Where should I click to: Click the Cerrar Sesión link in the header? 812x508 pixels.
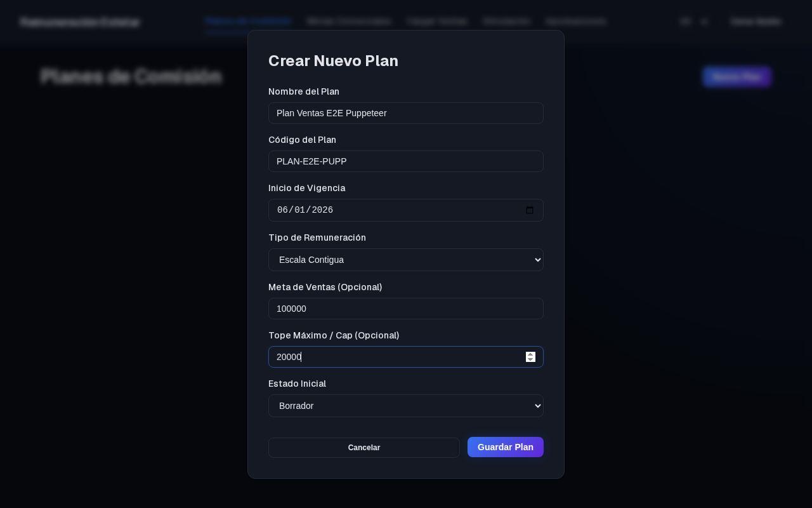click(756, 21)
